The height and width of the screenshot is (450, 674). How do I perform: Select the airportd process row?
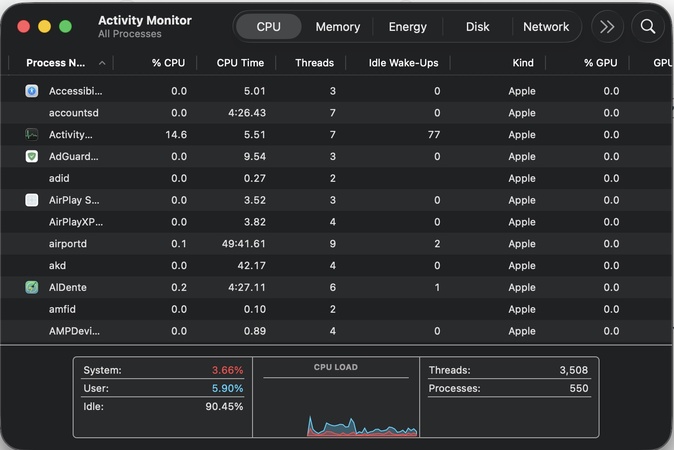click(337, 244)
